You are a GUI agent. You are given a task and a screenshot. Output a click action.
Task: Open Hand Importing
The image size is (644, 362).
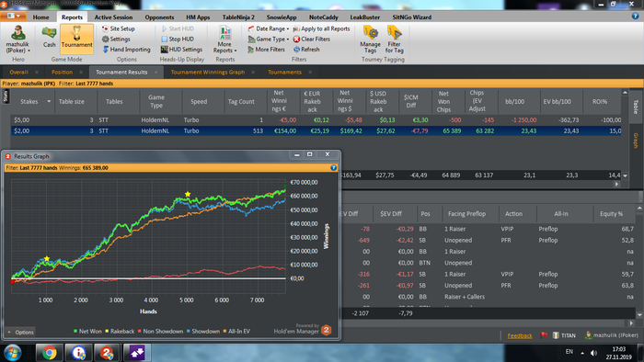127,50
